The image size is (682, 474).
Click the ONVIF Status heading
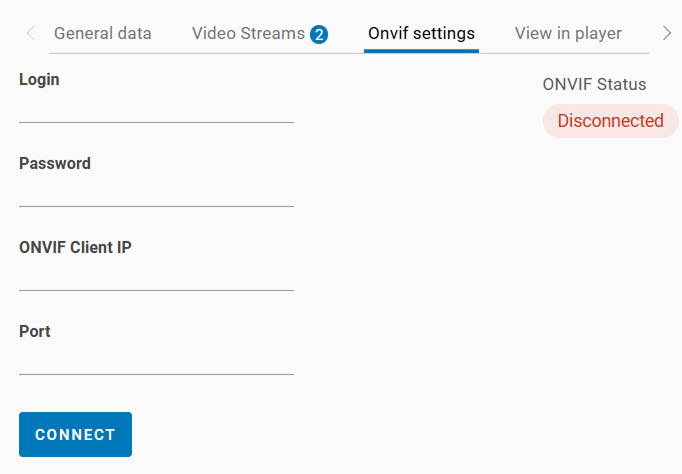click(x=594, y=85)
